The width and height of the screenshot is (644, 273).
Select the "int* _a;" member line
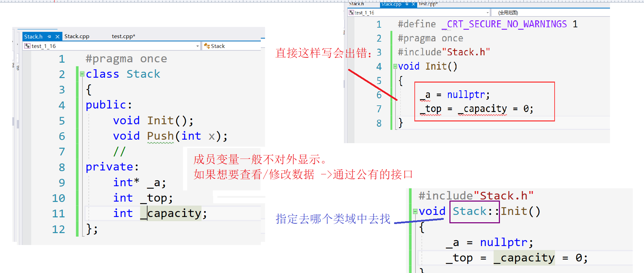point(139,182)
